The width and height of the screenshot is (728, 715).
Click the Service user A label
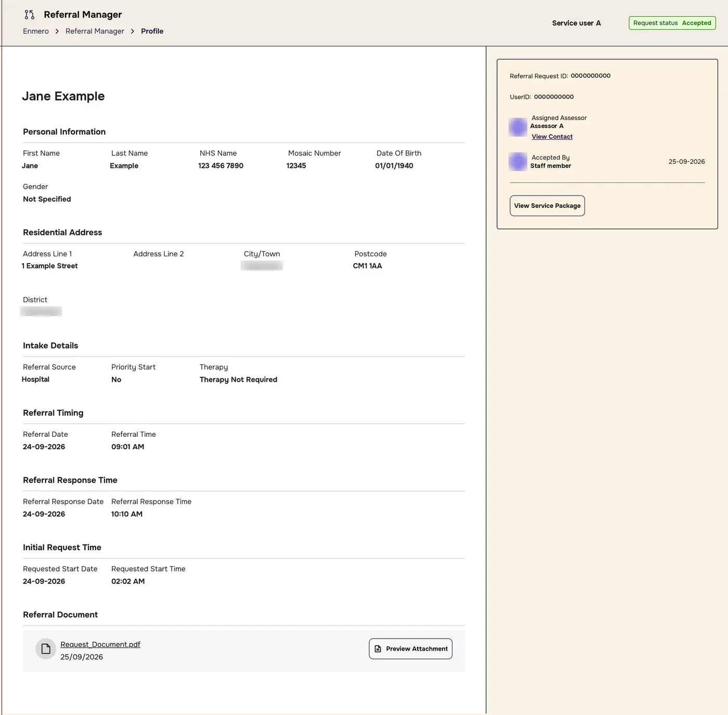576,23
